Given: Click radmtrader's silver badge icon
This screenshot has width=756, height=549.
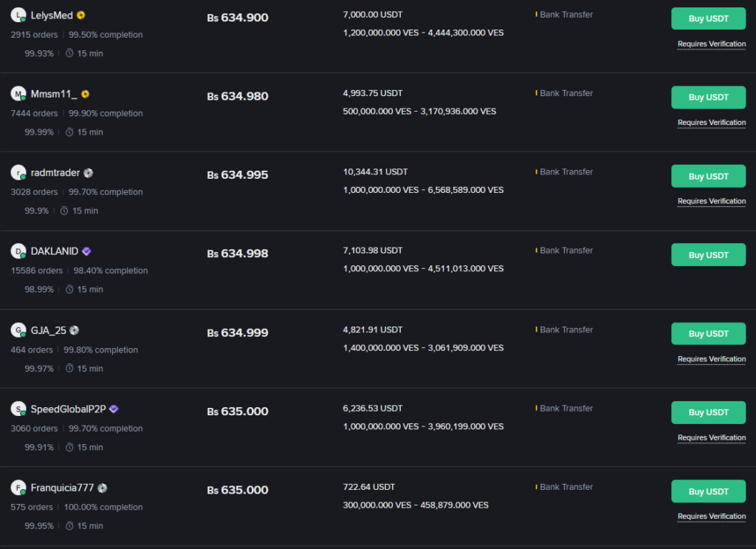Looking at the screenshot, I should point(89,173).
